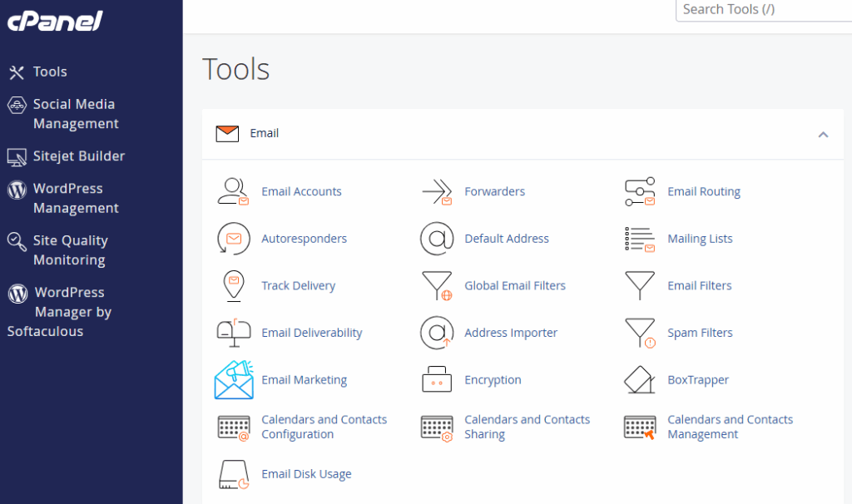Open the Email Deliverability link

(311, 333)
